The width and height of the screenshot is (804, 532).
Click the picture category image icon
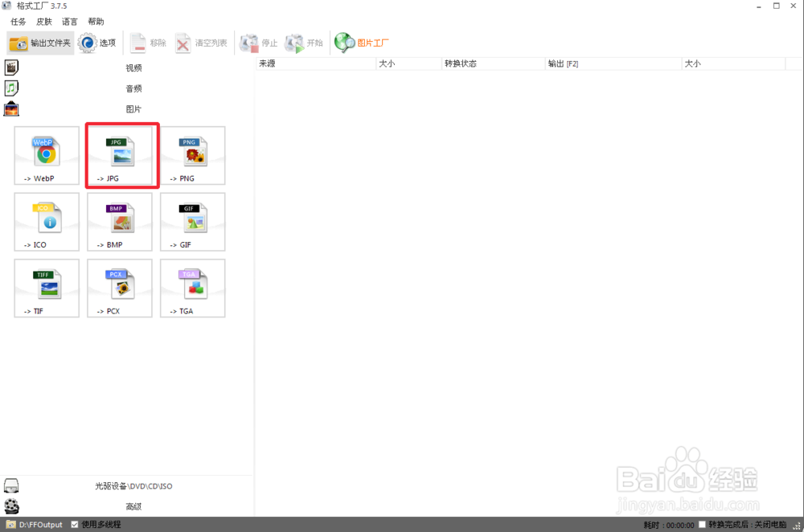click(x=11, y=108)
